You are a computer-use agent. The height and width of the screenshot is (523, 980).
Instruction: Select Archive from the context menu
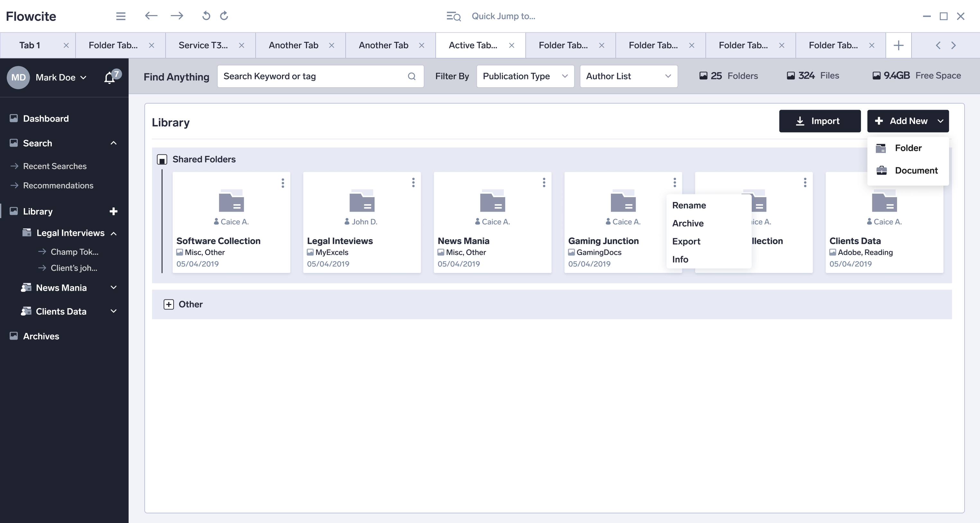(x=687, y=224)
